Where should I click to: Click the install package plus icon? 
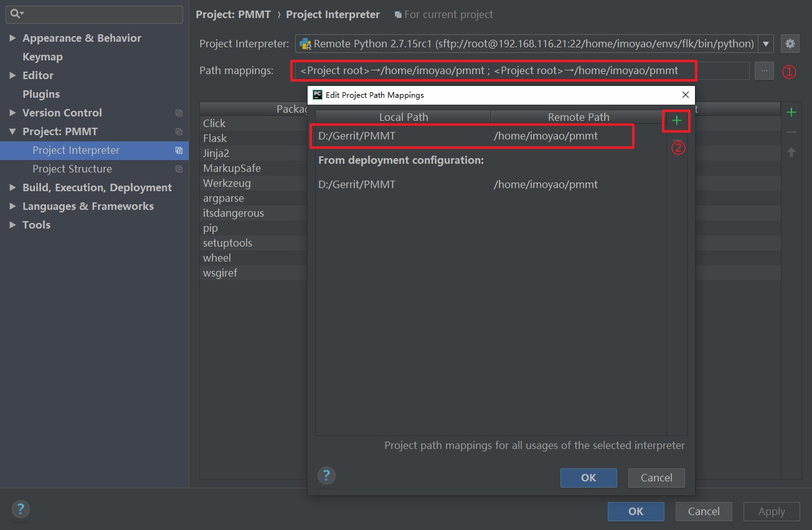(x=791, y=112)
